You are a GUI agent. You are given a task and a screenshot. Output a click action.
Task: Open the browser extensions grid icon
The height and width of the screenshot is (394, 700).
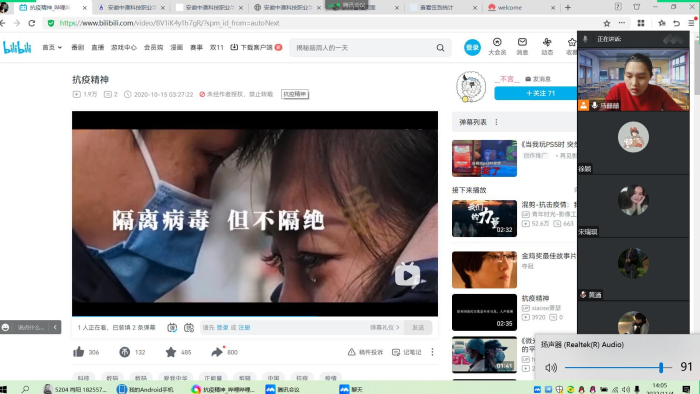click(641, 23)
